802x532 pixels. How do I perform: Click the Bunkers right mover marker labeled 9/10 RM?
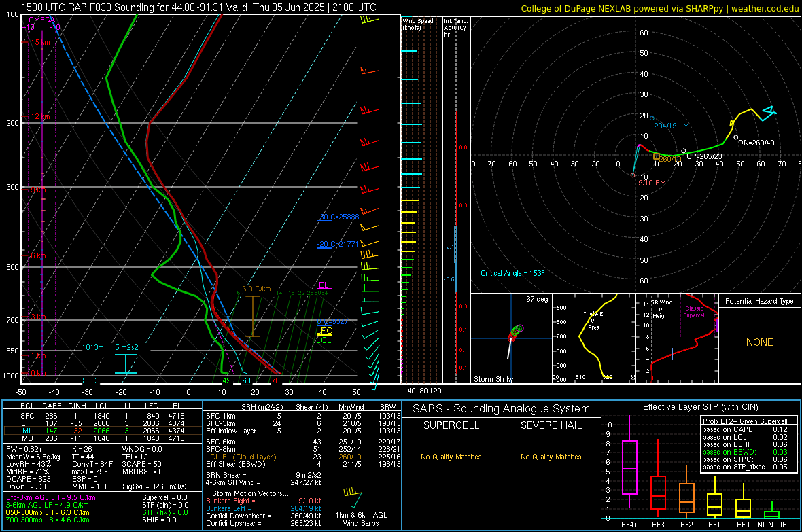pos(633,175)
